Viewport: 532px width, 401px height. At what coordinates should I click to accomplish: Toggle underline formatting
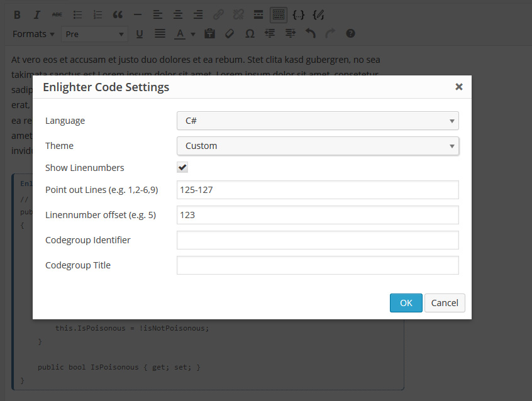[140, 33]
